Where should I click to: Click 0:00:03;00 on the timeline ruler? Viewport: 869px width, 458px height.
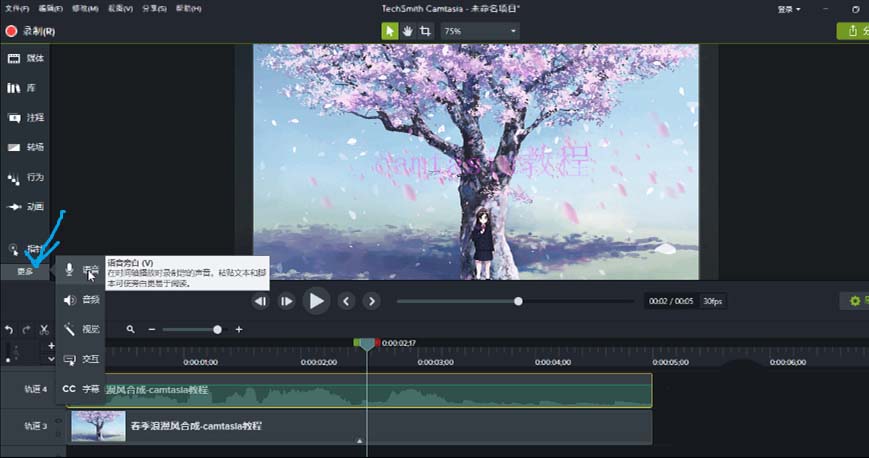[436, 362]
